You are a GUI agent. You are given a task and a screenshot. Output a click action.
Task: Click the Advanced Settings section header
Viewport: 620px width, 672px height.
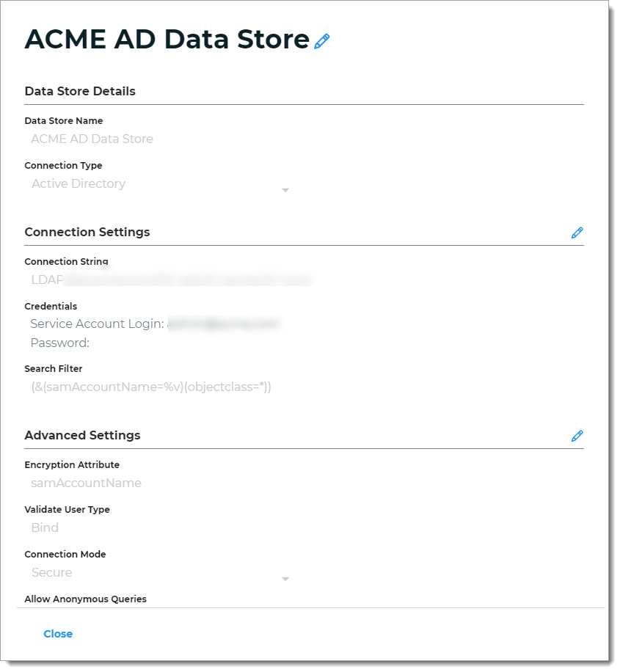[83, 435]
